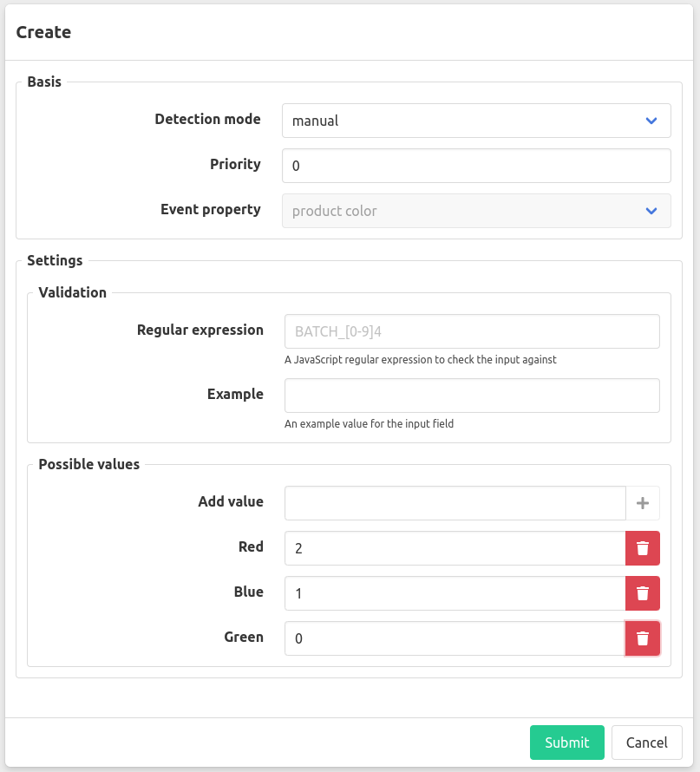Image resolution: width=700 pixels, height=772 pixels.
Task: Open the Event property dropdown
Action: pos(476,211)
